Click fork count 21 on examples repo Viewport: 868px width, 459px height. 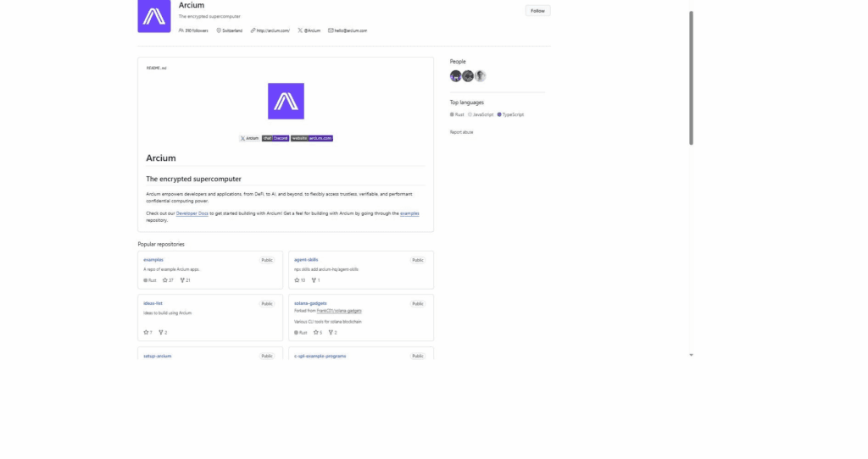pos(186,280)
